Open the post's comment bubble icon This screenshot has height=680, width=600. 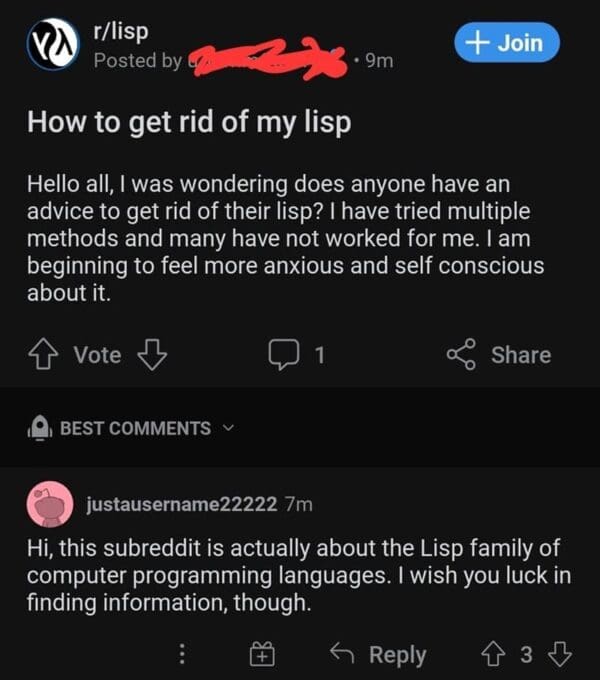284,354
